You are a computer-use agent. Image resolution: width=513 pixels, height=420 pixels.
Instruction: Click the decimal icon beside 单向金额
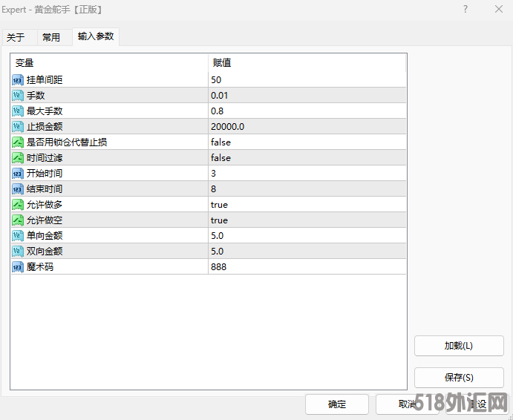click(18, 236)
